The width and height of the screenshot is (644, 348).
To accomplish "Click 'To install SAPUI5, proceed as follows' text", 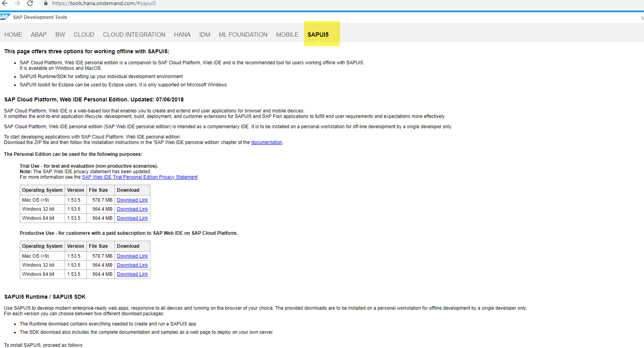I will [43, 345].
